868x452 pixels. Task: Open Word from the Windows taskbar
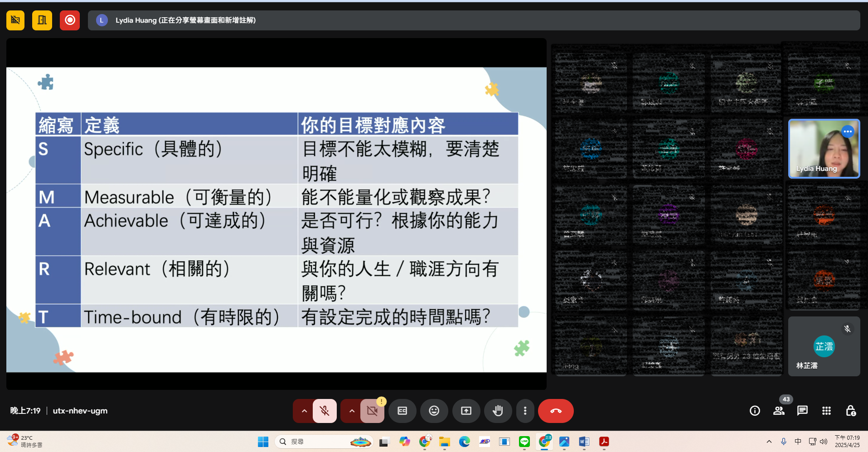pyautogui.click(x=584, y=442)
